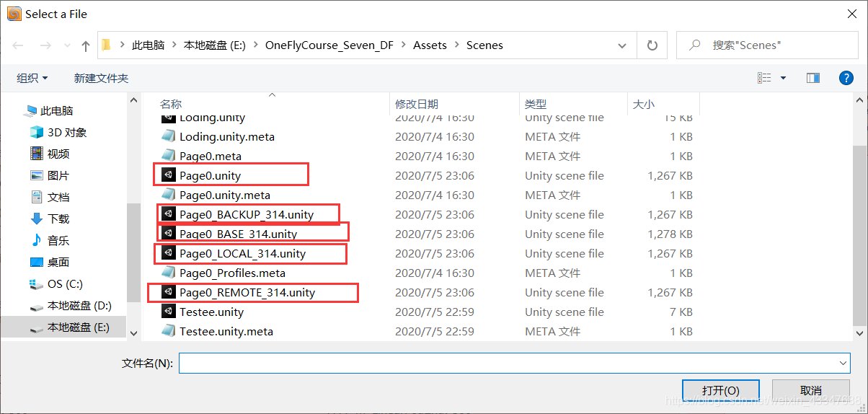Click the sidebar scroll-down arrow
The image size is (868, 414).
(133, 332)
